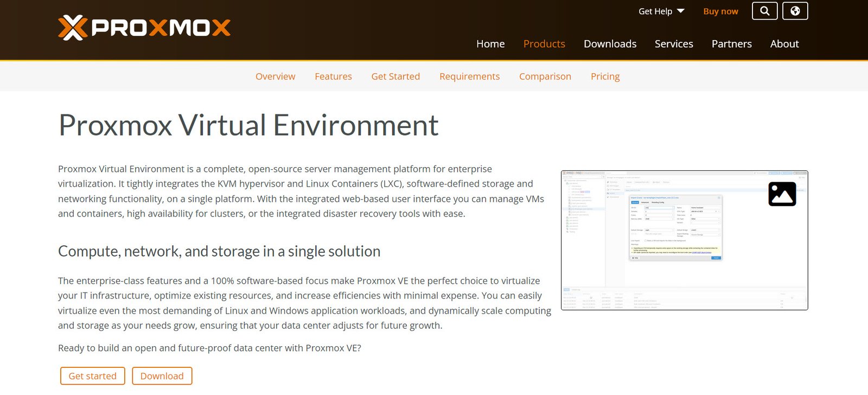Click the Download button
Image resolution: width=868 pixels, height=395 pixels.
162,376
